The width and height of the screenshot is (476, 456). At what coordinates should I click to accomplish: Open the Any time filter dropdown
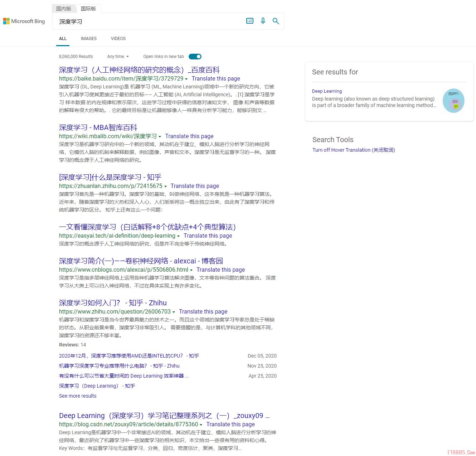point(118,56)
